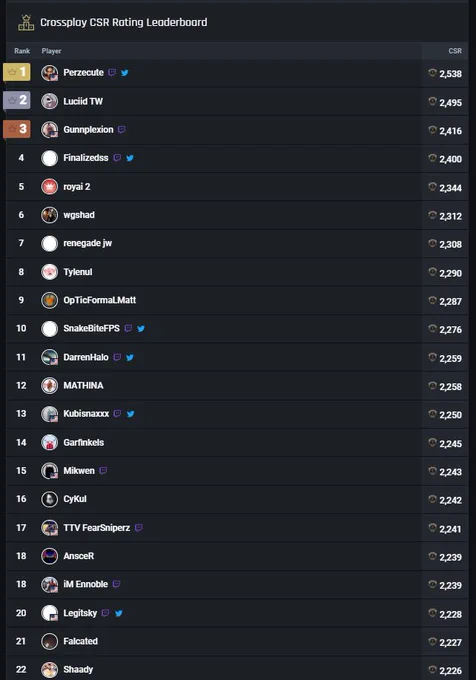Open Mikwen's Twitch channel icon

point(103,471)
